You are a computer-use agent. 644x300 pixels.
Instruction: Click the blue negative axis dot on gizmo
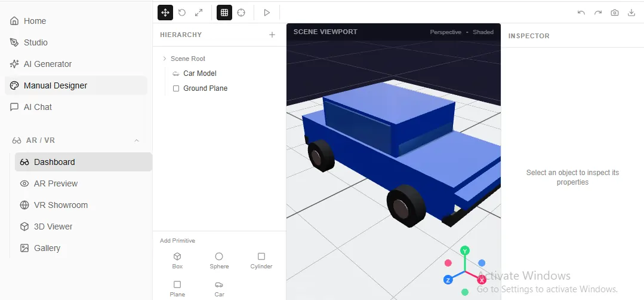pos(482,263)
